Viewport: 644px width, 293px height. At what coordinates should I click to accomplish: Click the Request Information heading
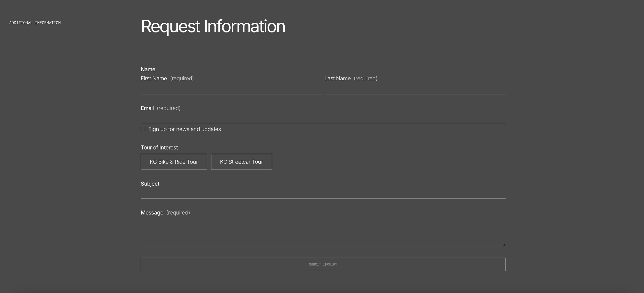pyautogui.click(x=213, y=26)
